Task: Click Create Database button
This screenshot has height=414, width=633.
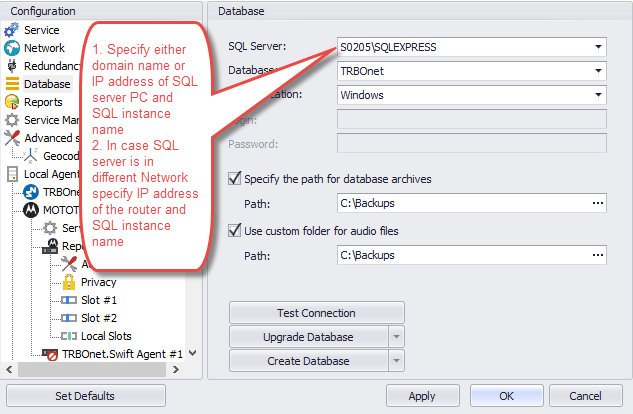Action: (309, 361)
